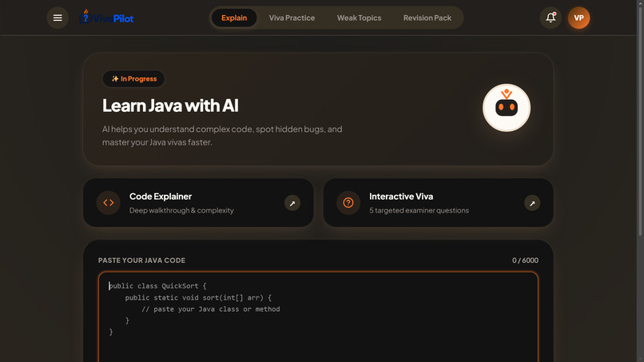Select the Explain tab

(234, 18)
